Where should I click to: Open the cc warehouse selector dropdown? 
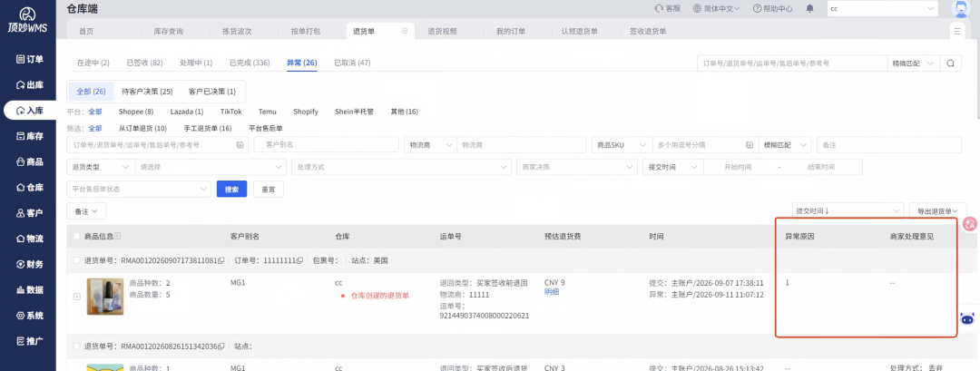(x=883, y=9)
